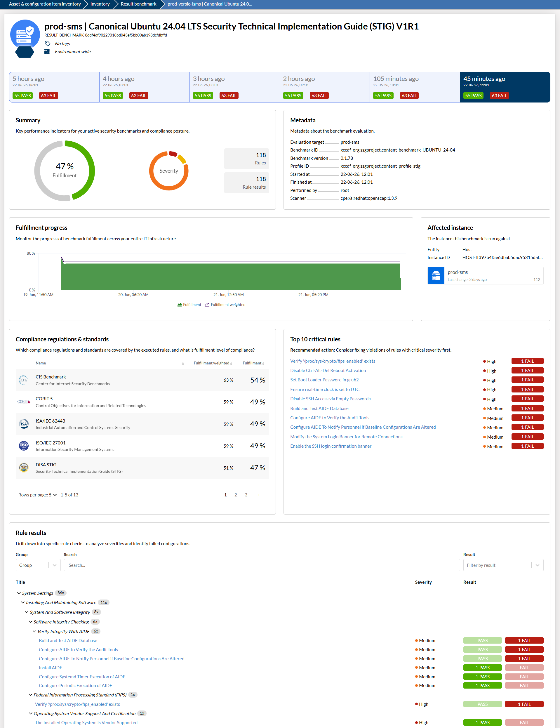The image size is (560, 728).
Task: Click the 118 Rule results counter tile
Action: [247, 183]
